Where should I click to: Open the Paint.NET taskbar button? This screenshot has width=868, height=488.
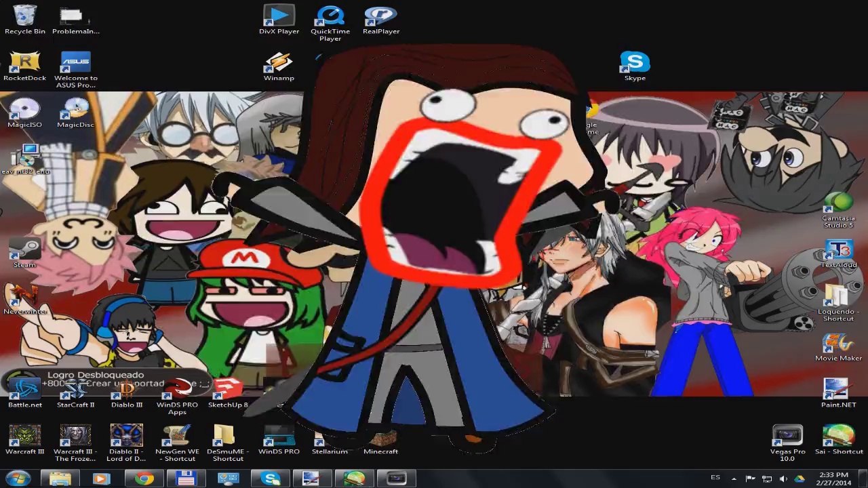(311, 479)
